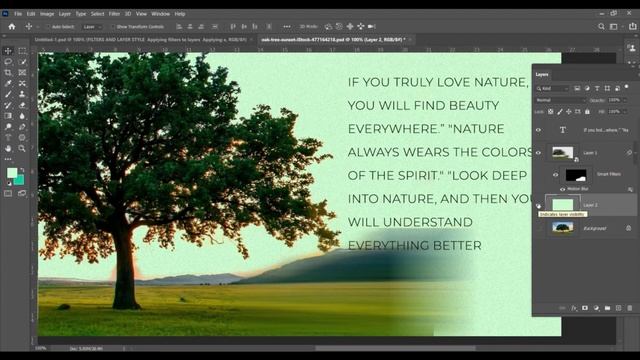Viewport: 640px width, 360px height.
Task: Open the Layer menu
Action: 64,14
